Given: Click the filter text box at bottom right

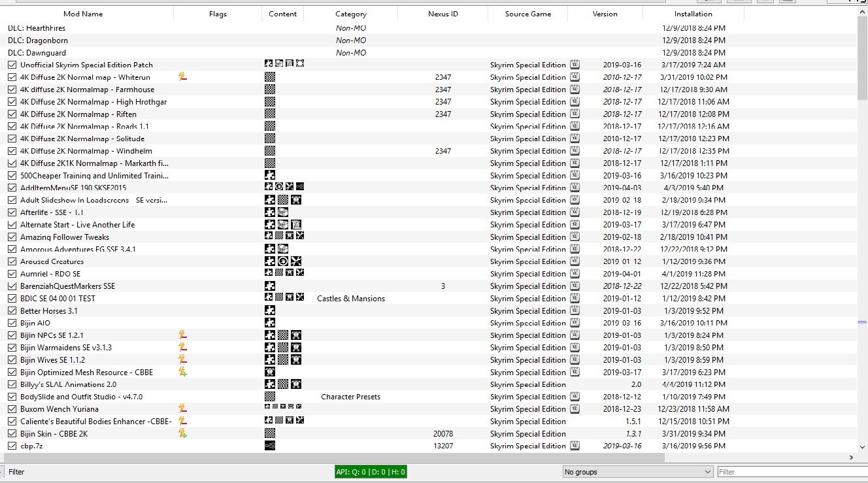Looking at the screenshot, I should 792,472.
